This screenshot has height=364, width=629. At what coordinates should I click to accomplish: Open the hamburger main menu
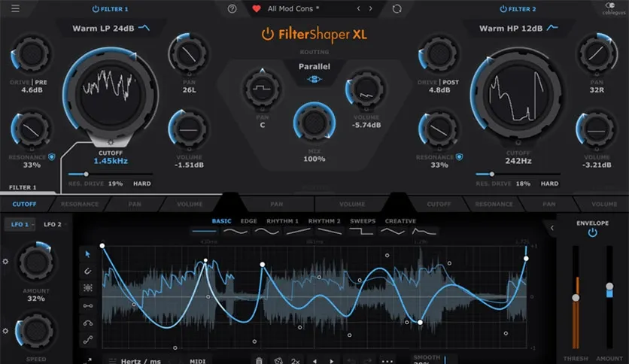[15, 8]
